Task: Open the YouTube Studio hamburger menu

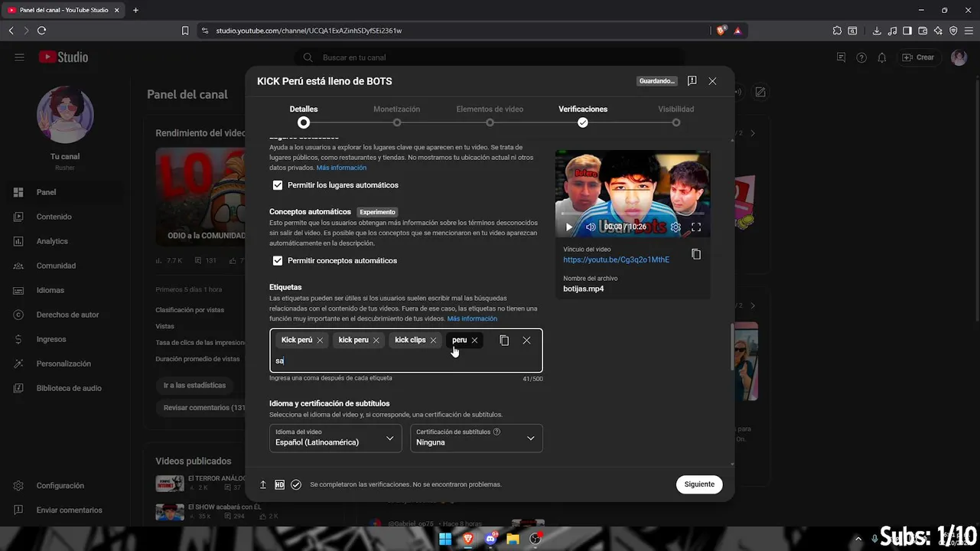Action: (x=19, y=57)
